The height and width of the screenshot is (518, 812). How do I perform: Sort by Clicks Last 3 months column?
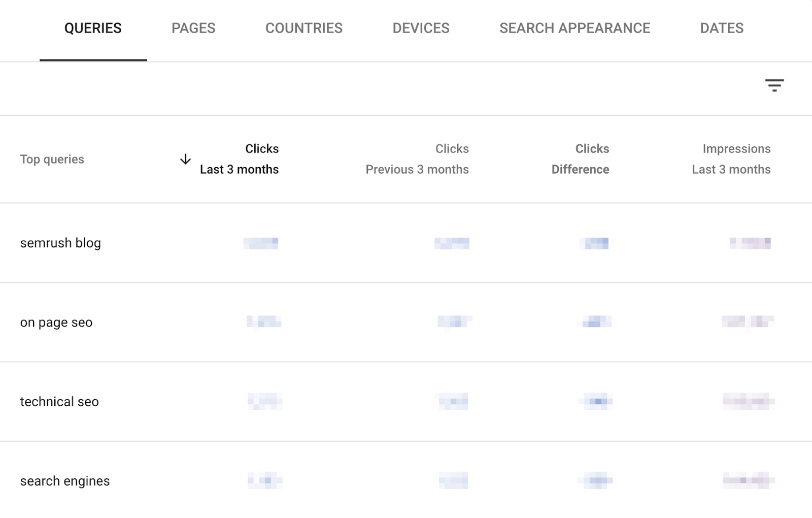tap(239, 159)
